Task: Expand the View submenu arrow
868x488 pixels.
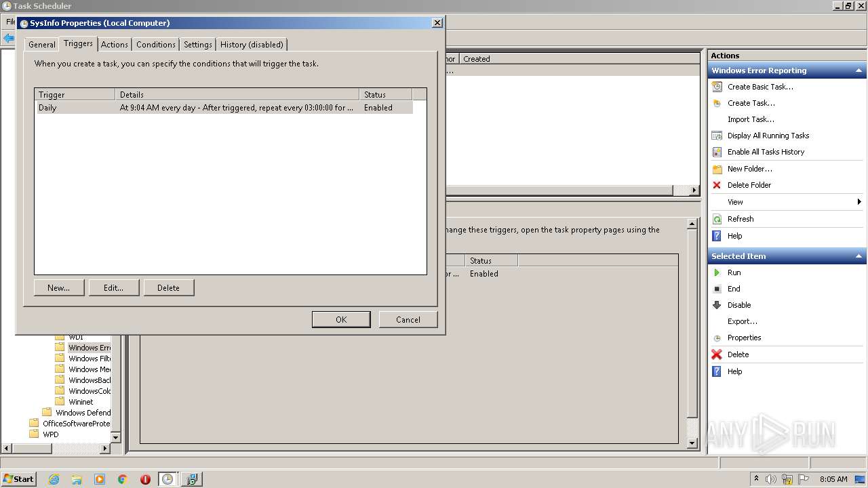Action: pyautogui.click(x=859, y=202)
